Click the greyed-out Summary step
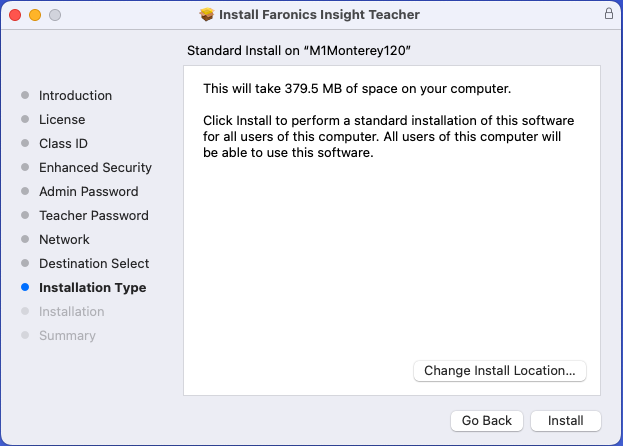This screenshot has height=446, width=623. [x=67, y=336]
